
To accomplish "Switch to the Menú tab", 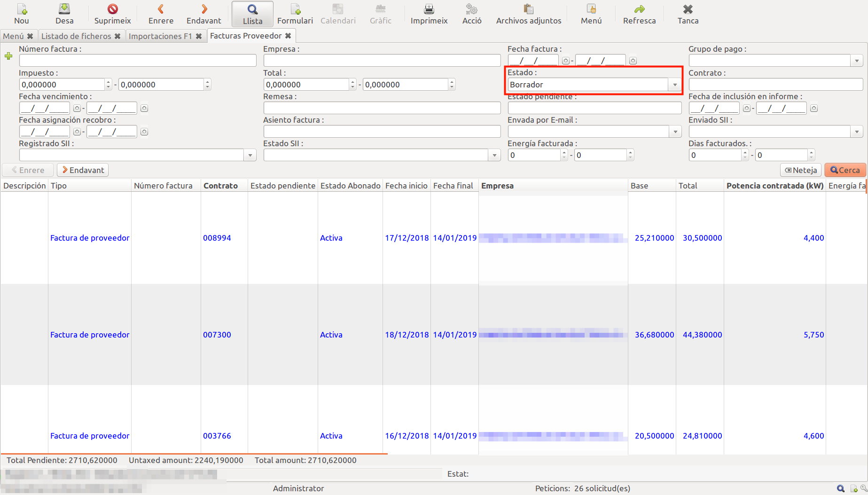I will (x=13, y=36).
